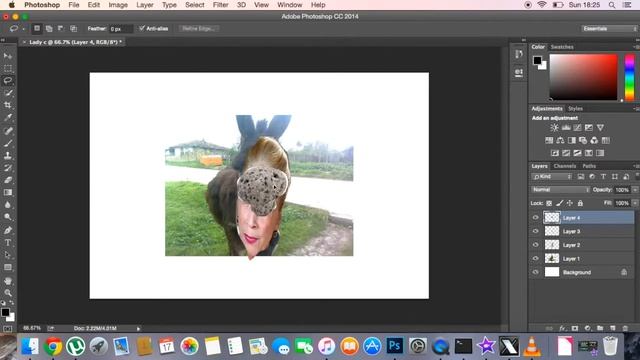Click the Feather input field

(121, 29)
